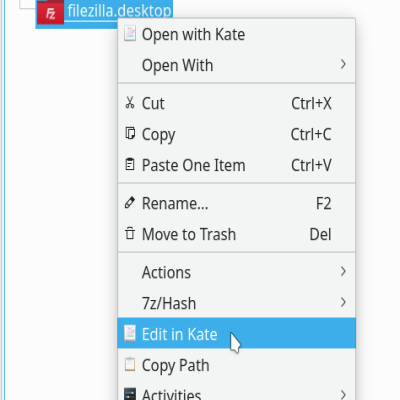Click the Copy pages icon
This screenshot has height=400, width=400.
click(130, 133)
